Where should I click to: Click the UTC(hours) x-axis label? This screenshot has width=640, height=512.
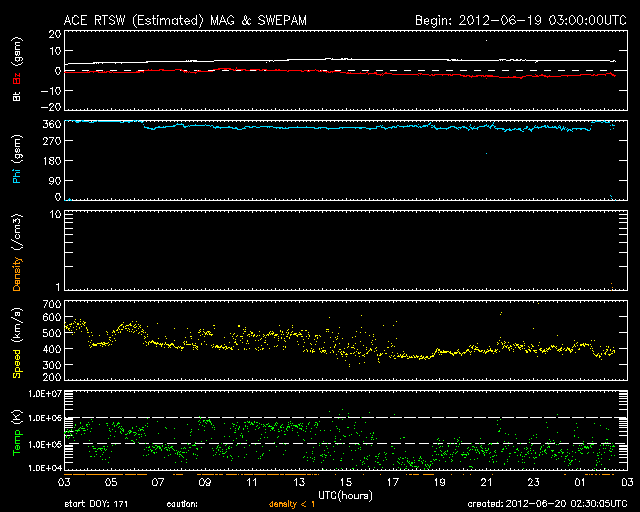(345, 494)
